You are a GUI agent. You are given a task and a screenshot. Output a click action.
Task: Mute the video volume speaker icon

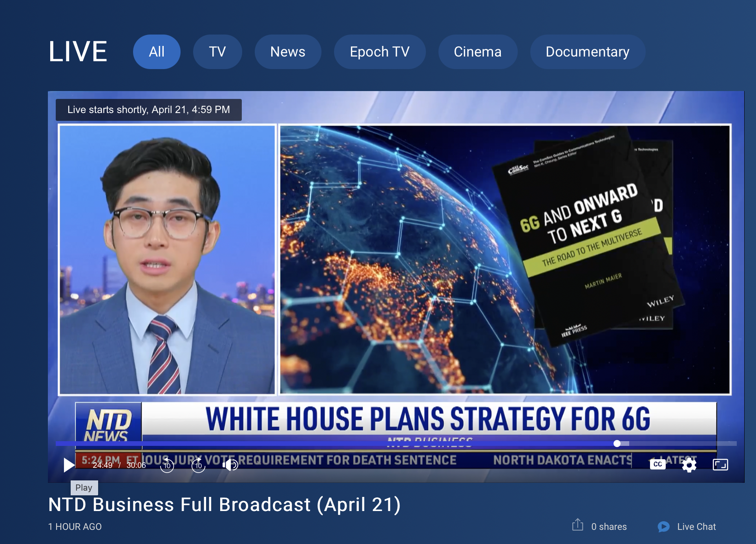pyautogui.click(x=230, y=465)
